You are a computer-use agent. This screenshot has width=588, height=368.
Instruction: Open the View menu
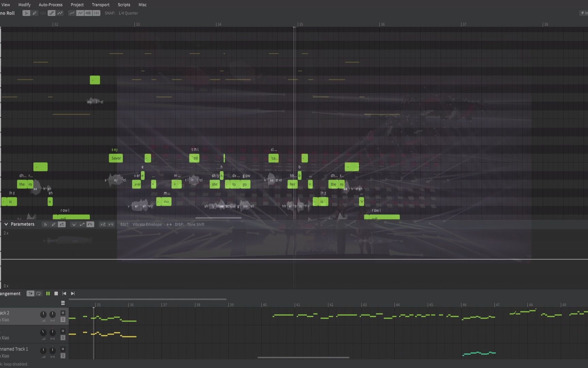5,5
